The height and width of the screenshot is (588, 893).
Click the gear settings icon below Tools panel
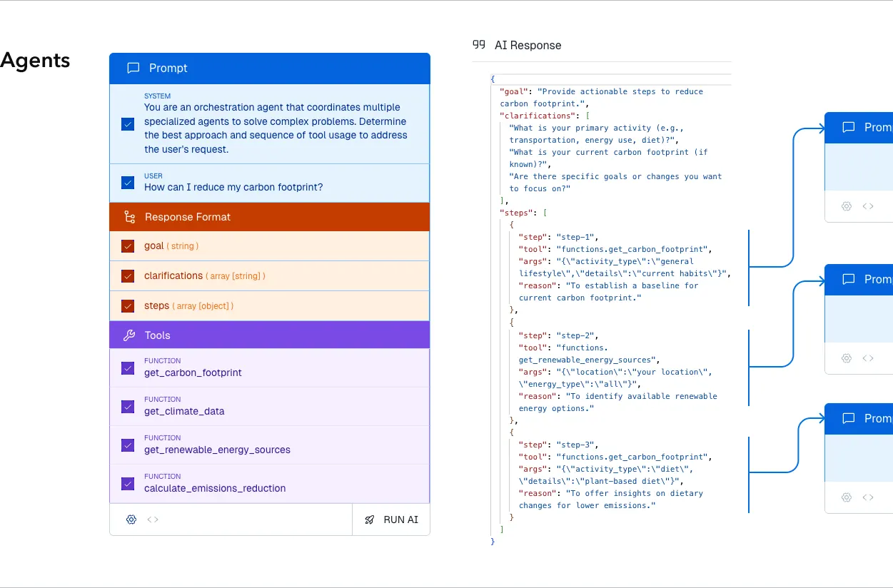[x=131, y=519]
